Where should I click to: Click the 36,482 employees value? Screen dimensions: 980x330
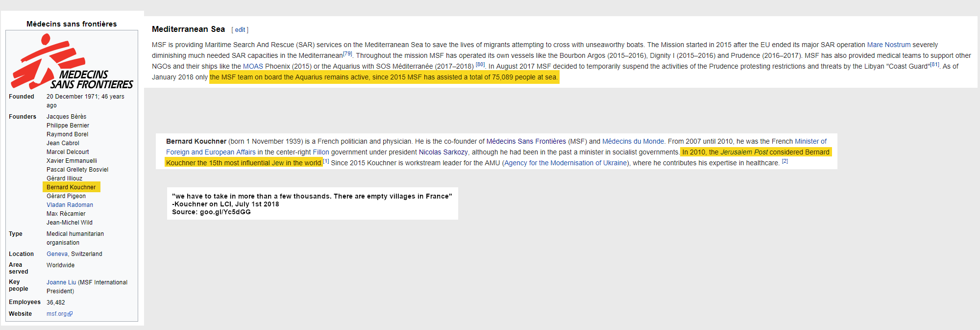(55, 303)
